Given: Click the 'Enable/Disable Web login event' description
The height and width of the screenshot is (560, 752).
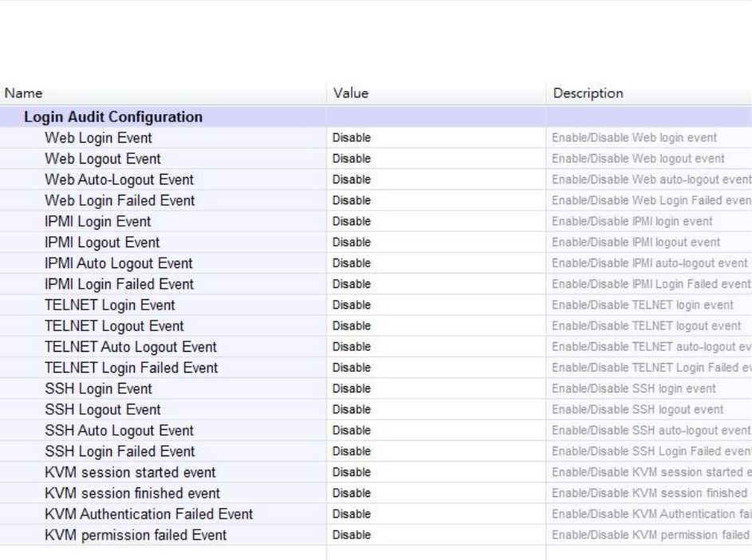Looking at the screenshot, I should click(634, 138).
